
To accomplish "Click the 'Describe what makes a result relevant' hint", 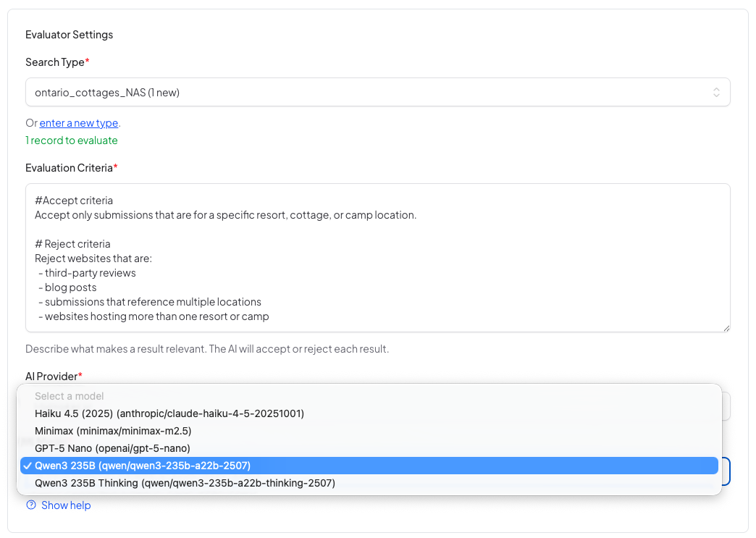I will (x=207, y=348).
